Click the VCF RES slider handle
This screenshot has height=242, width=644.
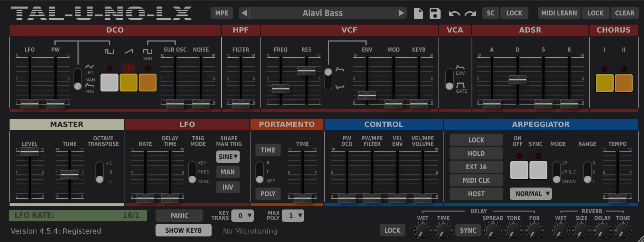click(x=307, y=70)
